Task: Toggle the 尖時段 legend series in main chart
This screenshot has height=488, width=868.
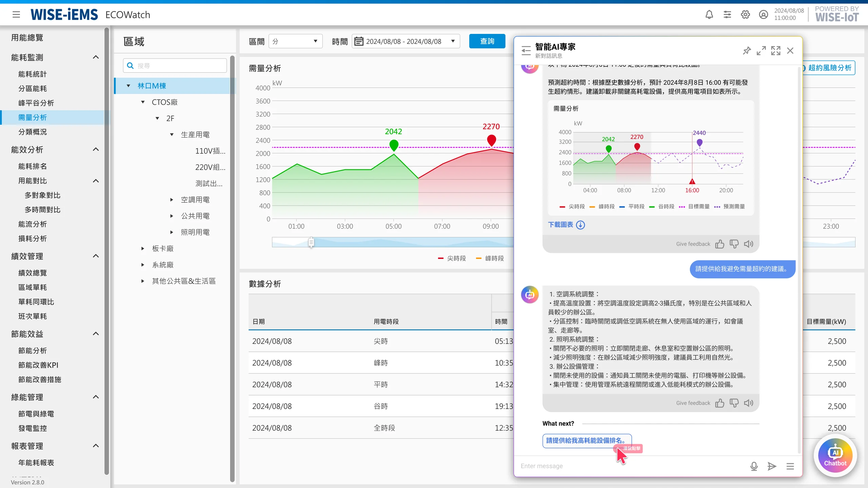Action: (x=452, y=258)
